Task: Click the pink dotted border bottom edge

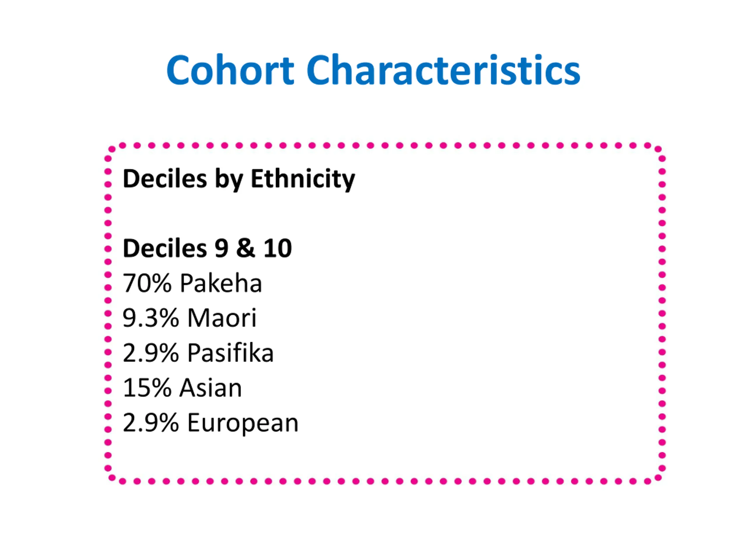Action: 385,481
